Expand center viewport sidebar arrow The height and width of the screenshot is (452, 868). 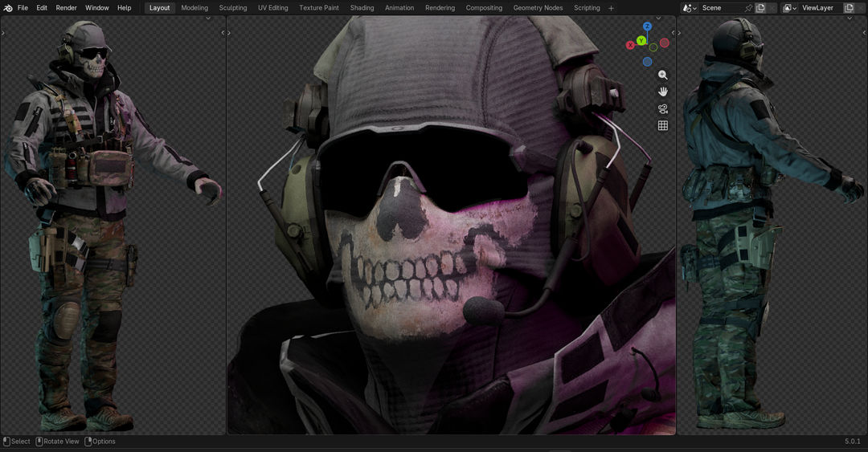[673, 33]
